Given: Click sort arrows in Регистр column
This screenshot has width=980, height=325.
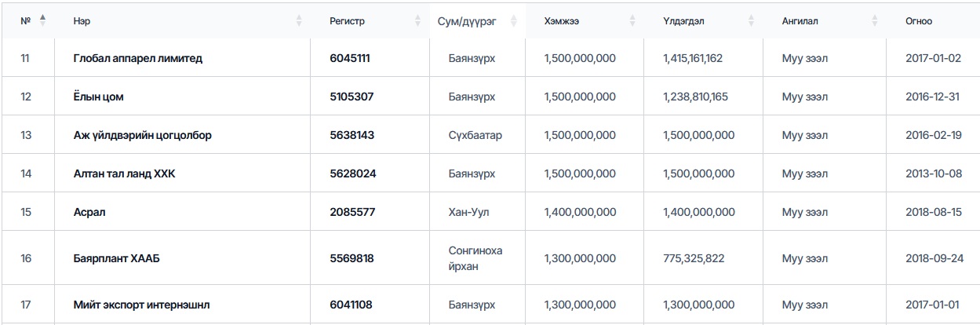Looking at the screenshot, I should (x=417, y=21).
